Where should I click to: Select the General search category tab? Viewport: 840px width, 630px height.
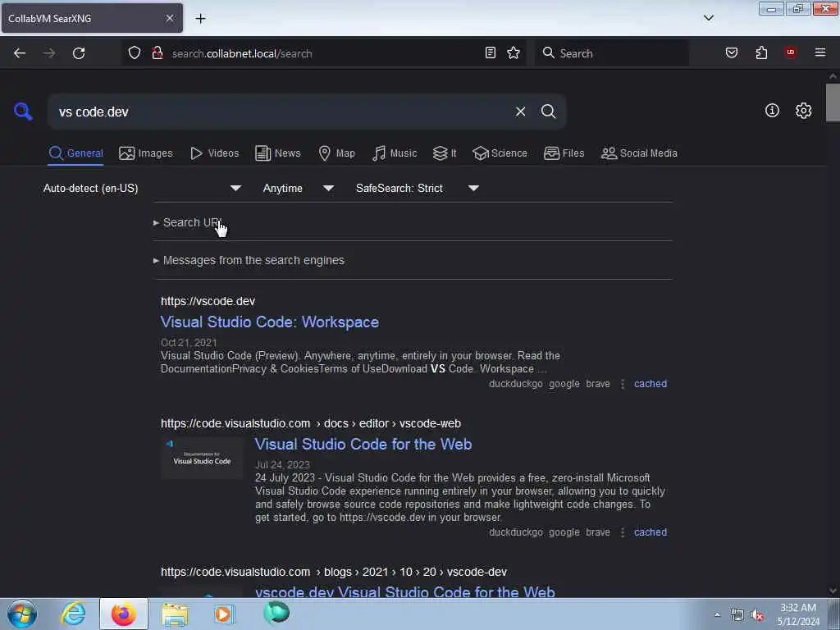(x=75, y=153)
